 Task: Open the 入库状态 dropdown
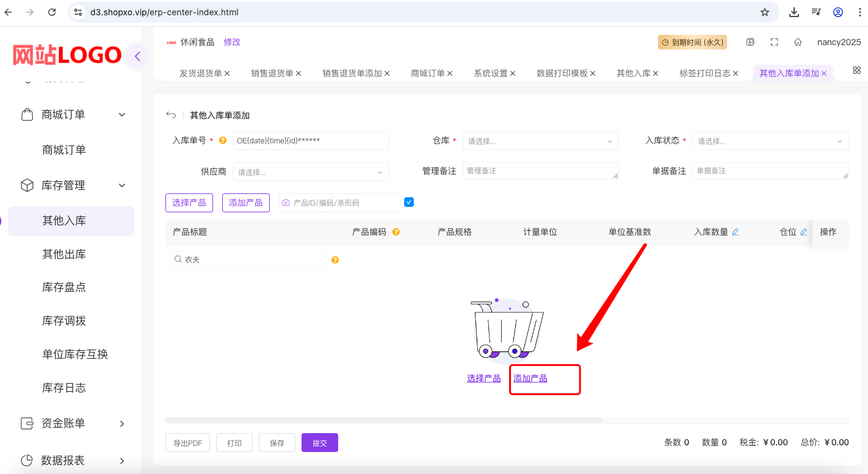(x=770, y=141)
